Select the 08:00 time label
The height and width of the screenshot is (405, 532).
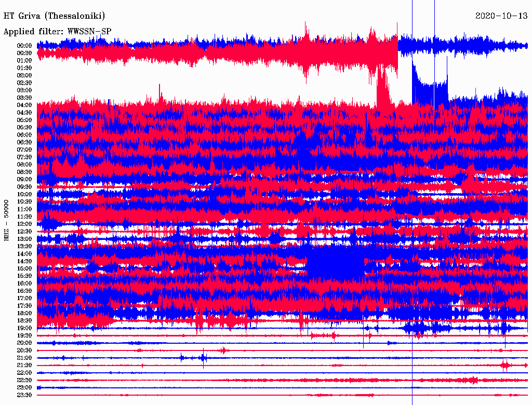(24, 165)
